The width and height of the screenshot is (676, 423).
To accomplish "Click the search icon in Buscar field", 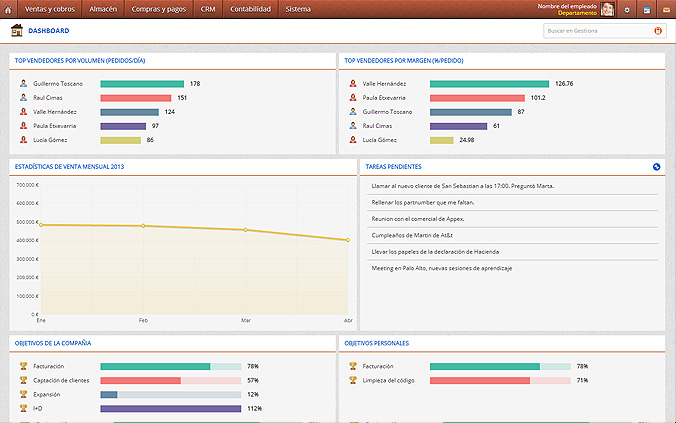I will (x=657, y=31).
